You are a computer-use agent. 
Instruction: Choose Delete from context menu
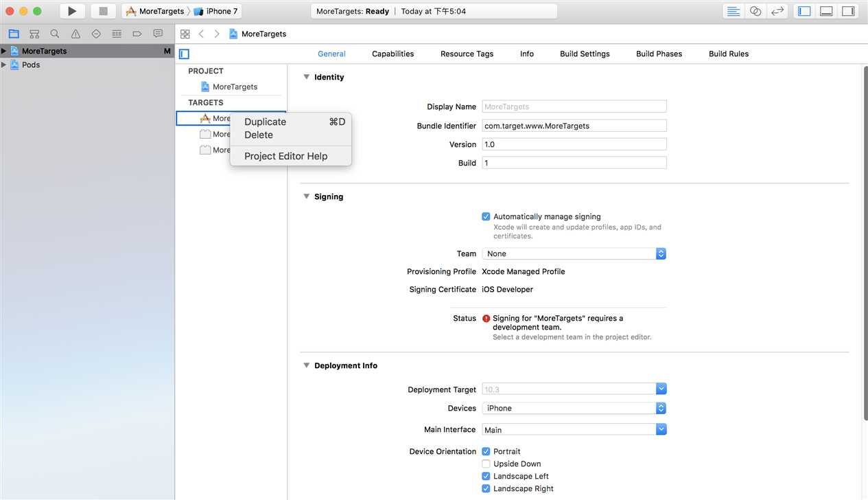[291, 135]
